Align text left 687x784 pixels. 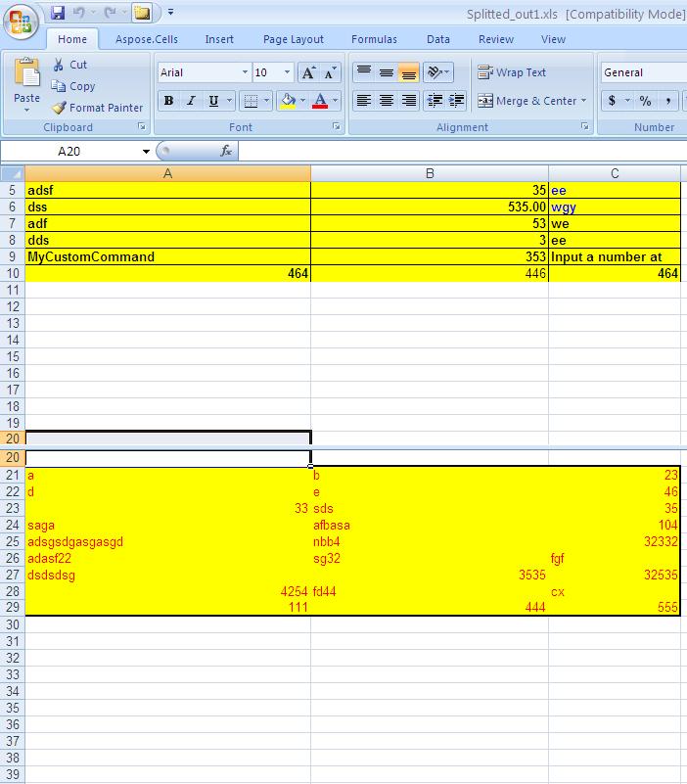[x=364, y=101]
